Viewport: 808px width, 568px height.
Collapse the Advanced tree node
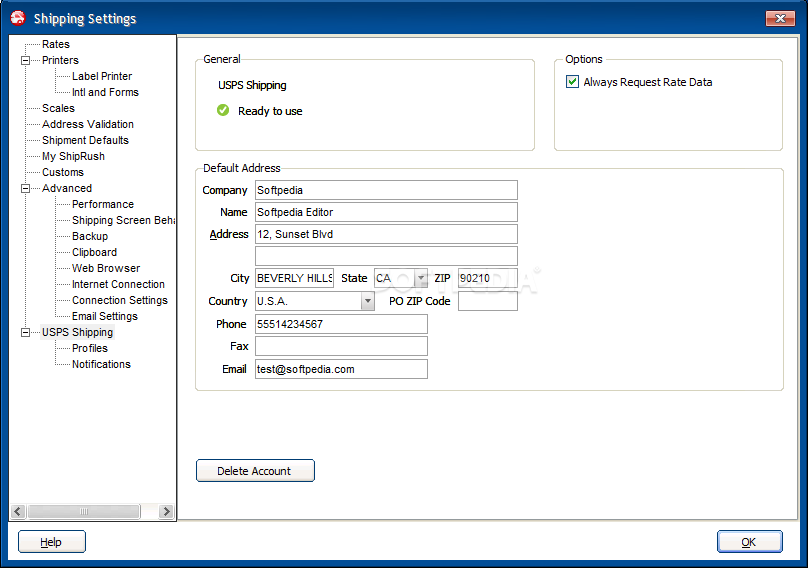(25, 188)
